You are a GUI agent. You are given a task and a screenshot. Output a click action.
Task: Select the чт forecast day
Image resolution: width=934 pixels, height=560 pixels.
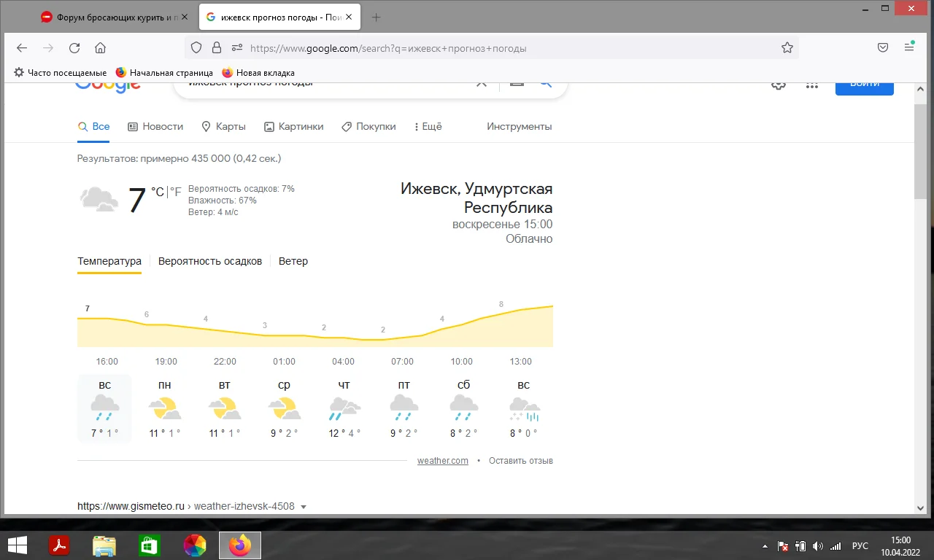[344, 409]
